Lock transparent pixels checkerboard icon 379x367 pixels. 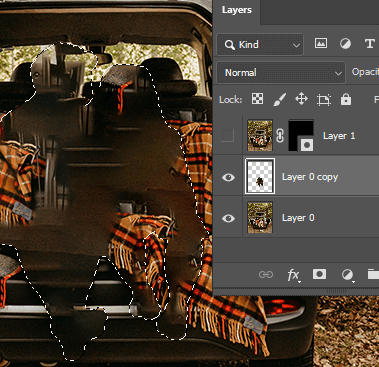tap(257, 99)
